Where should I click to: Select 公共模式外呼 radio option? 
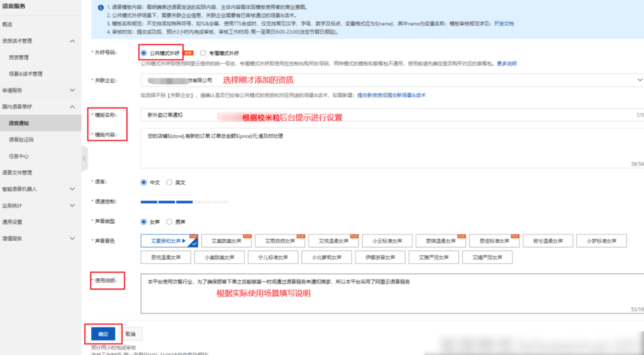[143, 53]
